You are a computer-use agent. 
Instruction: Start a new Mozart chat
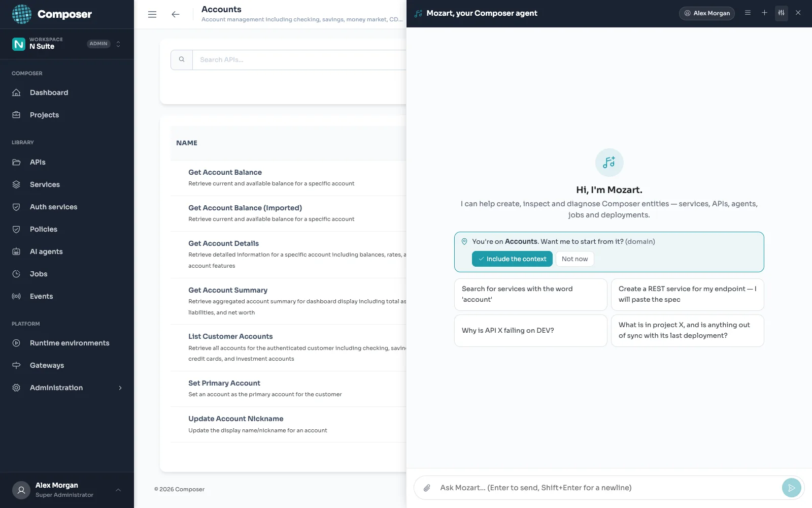pyautogui.click(x=764, y=13)
